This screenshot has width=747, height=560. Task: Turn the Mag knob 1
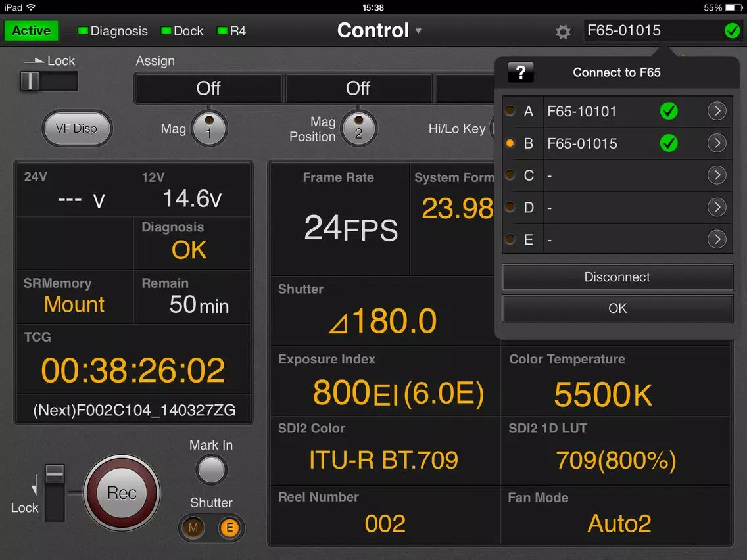(x=209, y=128)
